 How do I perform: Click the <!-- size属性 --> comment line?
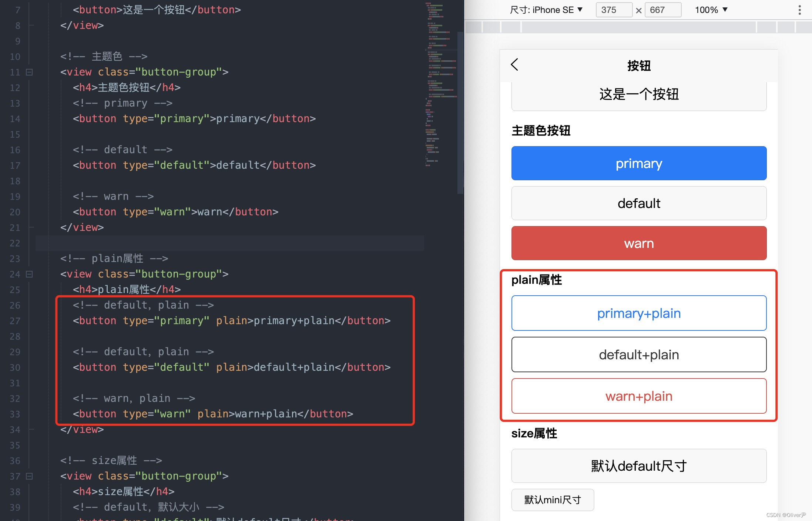coord(111,461)
